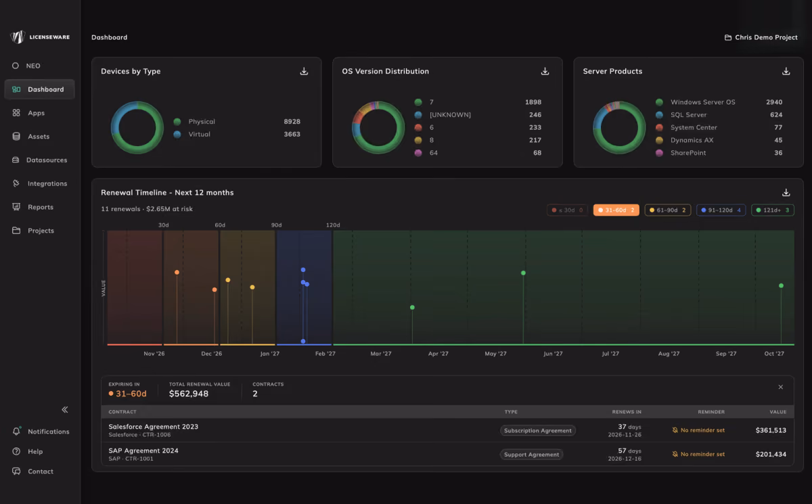Open Salesforce Agreement 2023 contract
The image size is (812, 504).
point(154,427)
